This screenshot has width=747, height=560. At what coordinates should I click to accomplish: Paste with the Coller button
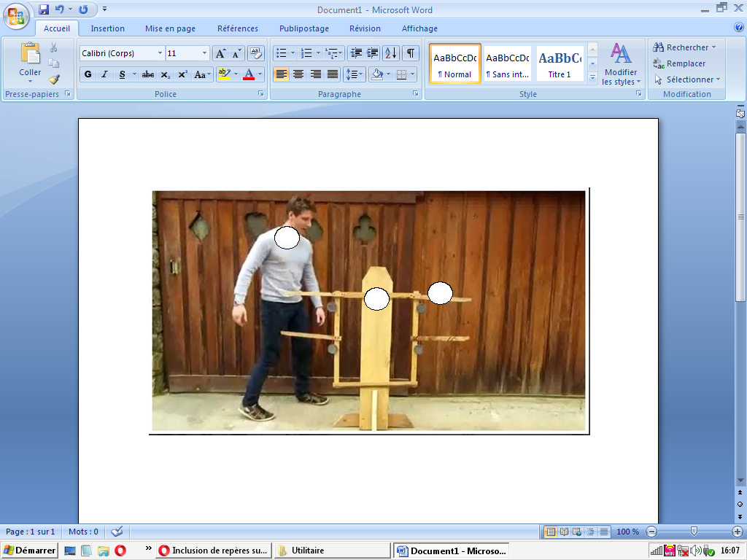30,62
